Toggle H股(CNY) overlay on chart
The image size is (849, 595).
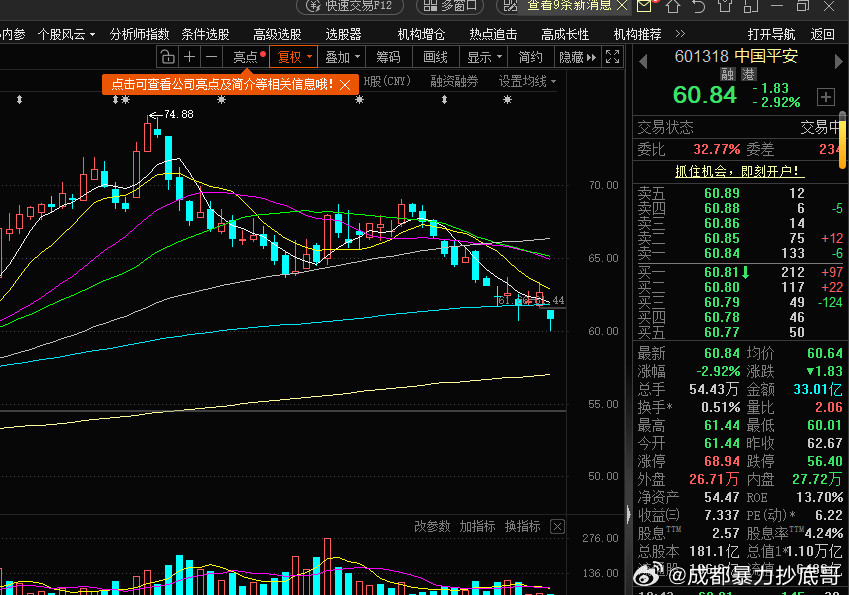pos(387,82)
